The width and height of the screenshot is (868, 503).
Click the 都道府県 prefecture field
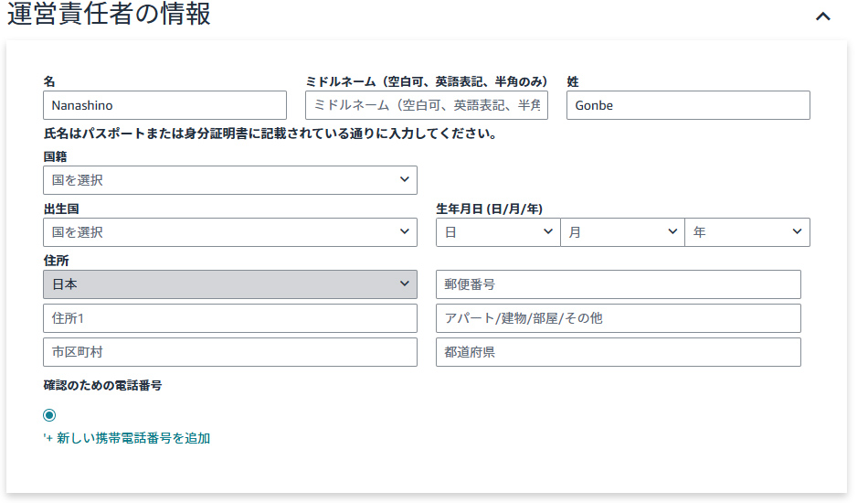pyautogui.click(x=619, y=352)
